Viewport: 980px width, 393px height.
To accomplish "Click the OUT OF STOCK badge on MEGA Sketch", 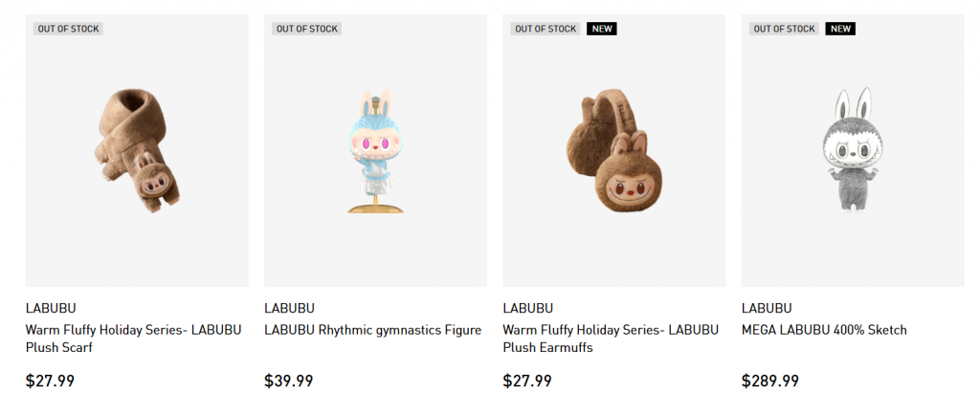I will (785, 29).
